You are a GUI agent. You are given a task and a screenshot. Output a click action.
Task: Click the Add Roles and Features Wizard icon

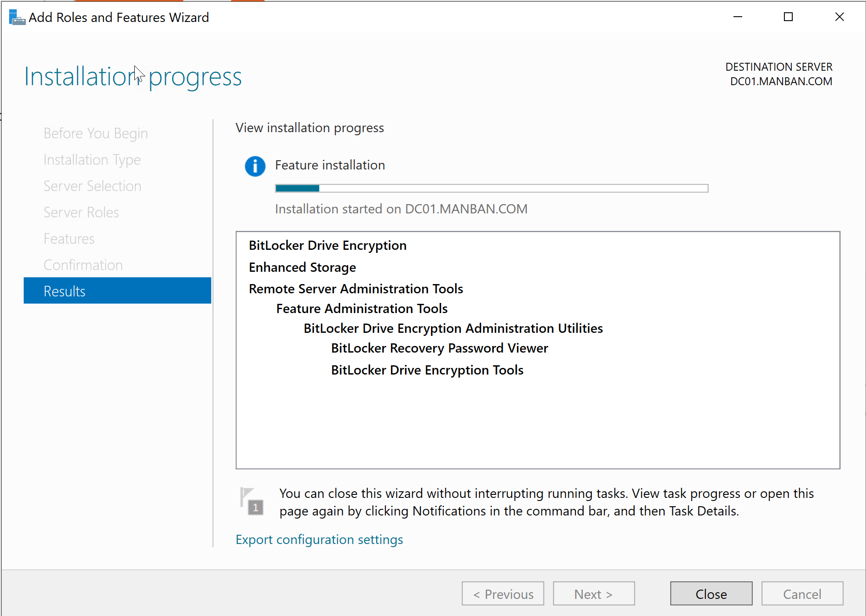tap(16, 17)
